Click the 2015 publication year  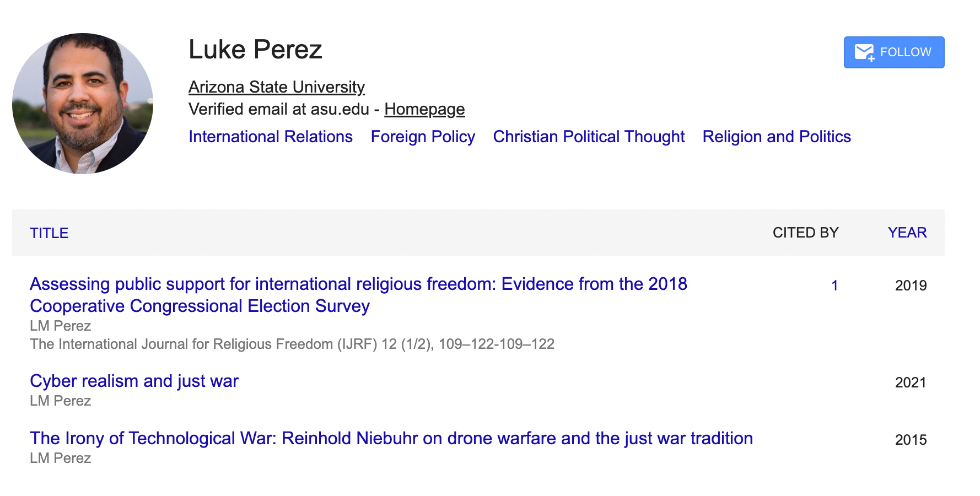911,440
